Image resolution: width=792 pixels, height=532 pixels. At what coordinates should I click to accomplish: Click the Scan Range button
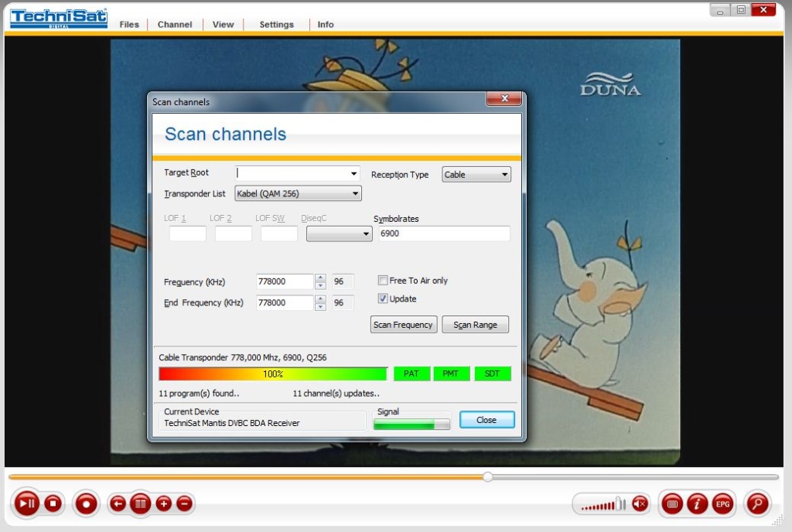(x=476, y=325)
